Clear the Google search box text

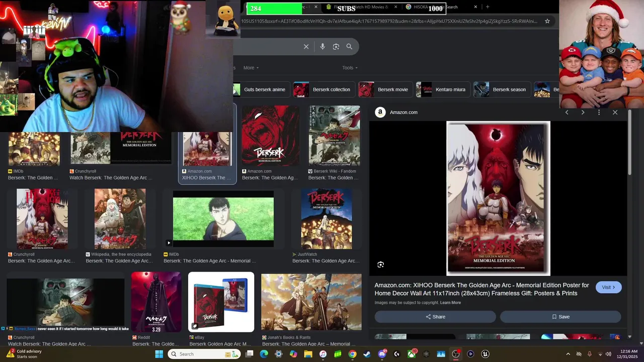[306, 46]
